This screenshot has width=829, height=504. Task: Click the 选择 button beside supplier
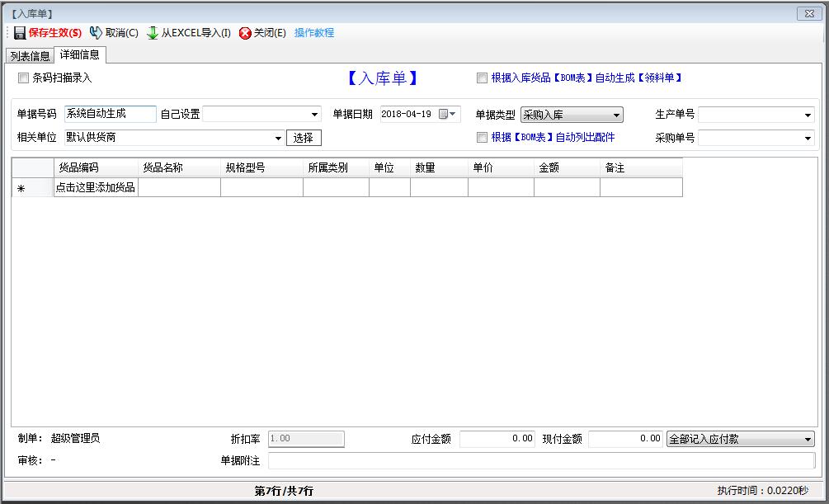(304, 138)
